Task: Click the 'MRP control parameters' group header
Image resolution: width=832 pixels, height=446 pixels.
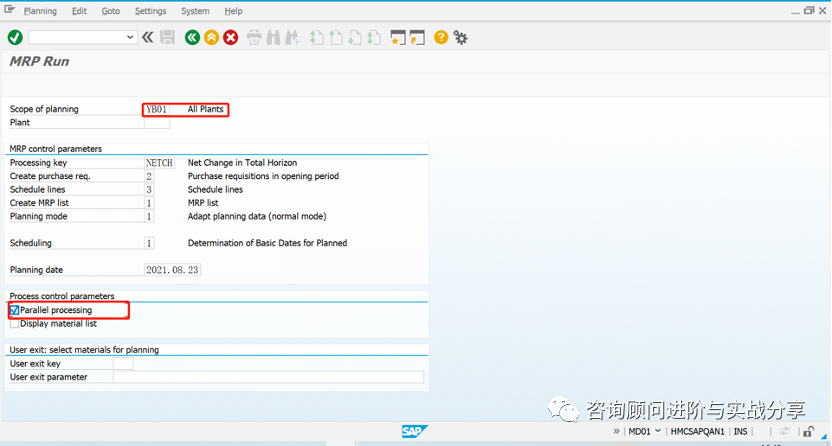Action: tap(56, 149)
